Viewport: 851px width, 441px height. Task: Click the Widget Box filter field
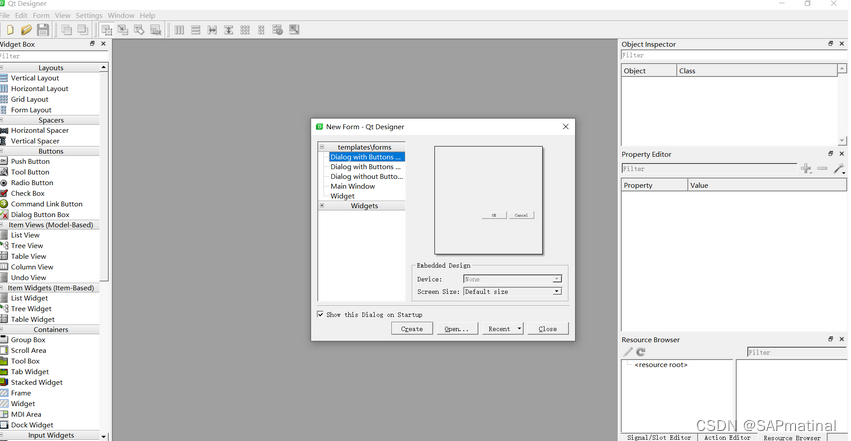[53, 56]
